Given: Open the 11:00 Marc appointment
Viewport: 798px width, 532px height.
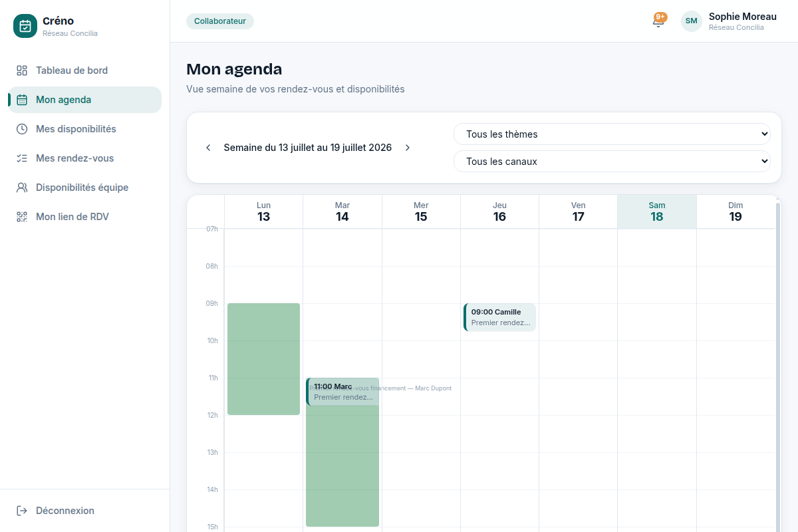Looking at the screenshot, I should [342, 392].
